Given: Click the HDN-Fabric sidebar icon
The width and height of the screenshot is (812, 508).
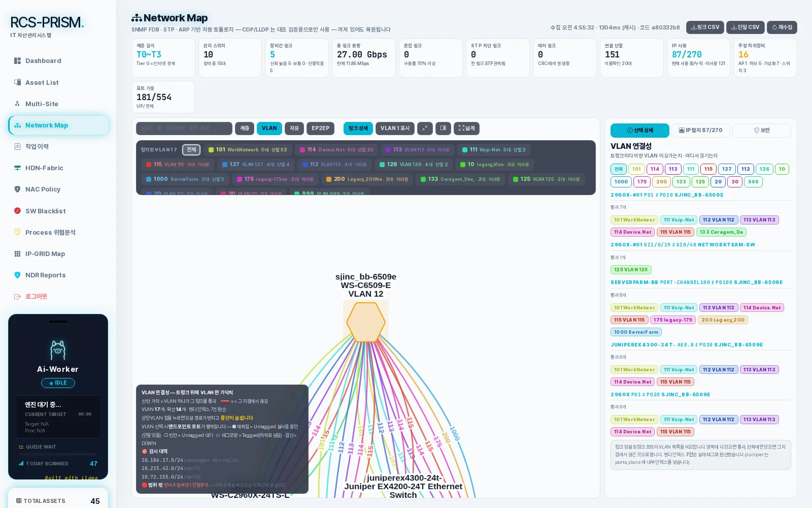Looking at the screenshot, I should pyautogui.click(x=17, y=168).
